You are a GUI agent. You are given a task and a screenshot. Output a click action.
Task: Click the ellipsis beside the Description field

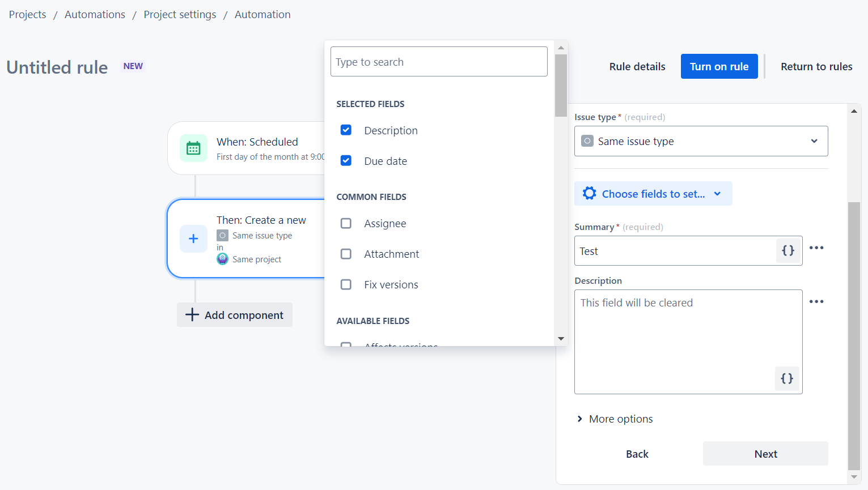pyautogui.click(x=816, y=301)
